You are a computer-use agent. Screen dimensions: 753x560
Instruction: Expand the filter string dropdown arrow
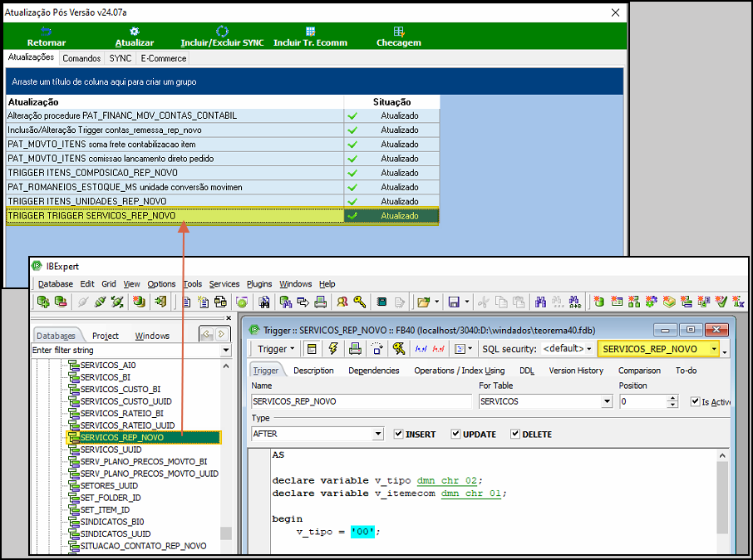pos(226,350)
